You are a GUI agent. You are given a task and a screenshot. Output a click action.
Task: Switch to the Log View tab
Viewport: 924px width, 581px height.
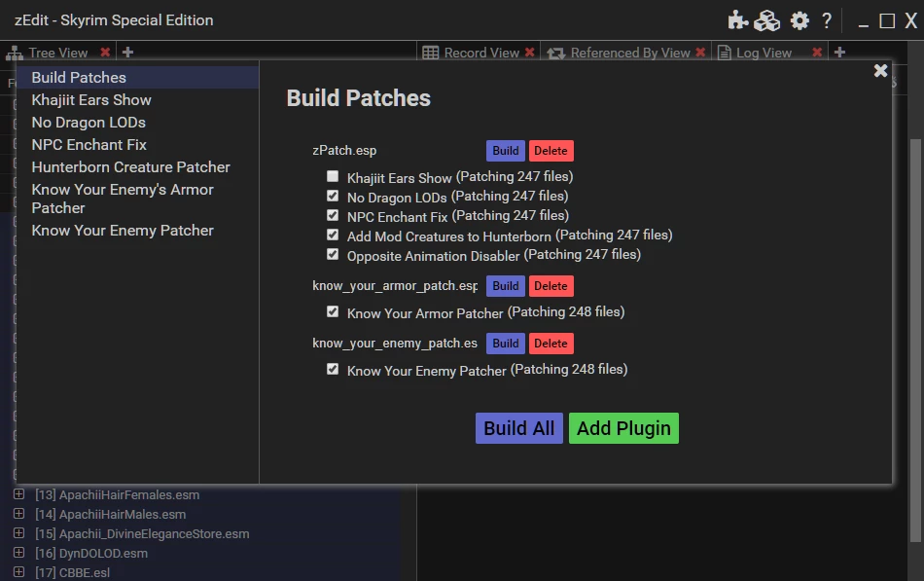click(764, 53)
